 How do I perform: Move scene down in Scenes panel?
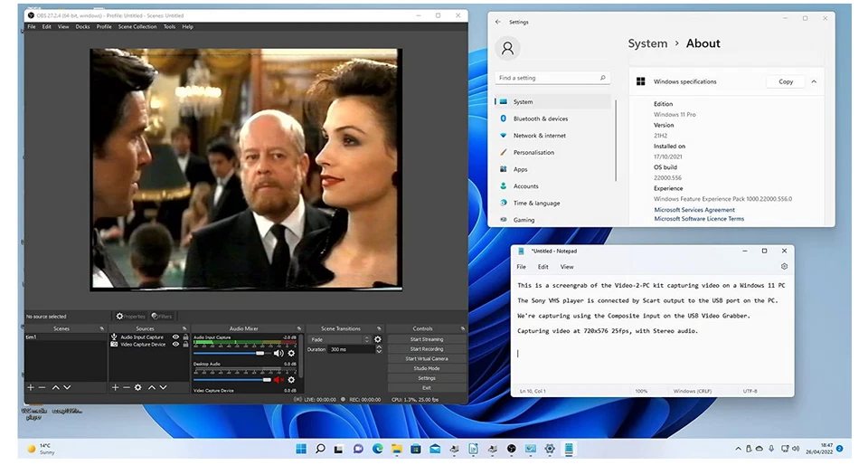(67, 387)
